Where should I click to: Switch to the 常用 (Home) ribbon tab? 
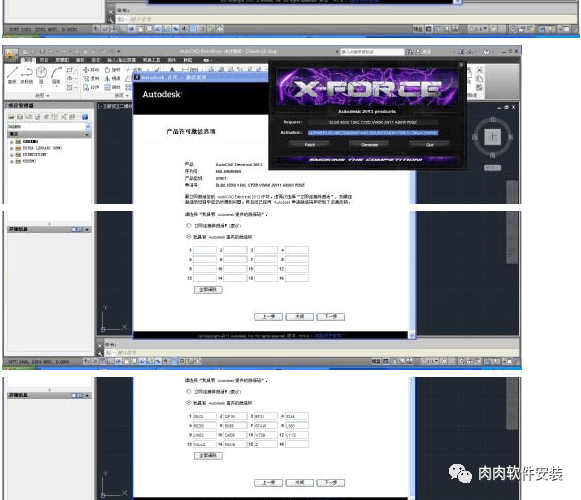coord(28,60)
